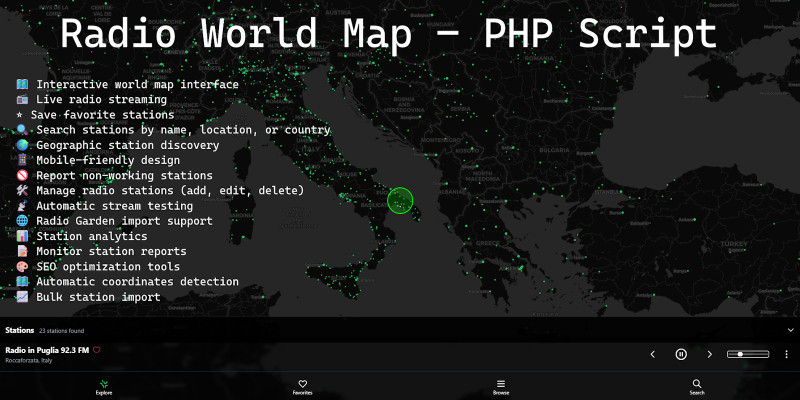Click the prohibited icon beside Report non-working stations
Viewport: 800px width, 400px height.
point(22,175)
